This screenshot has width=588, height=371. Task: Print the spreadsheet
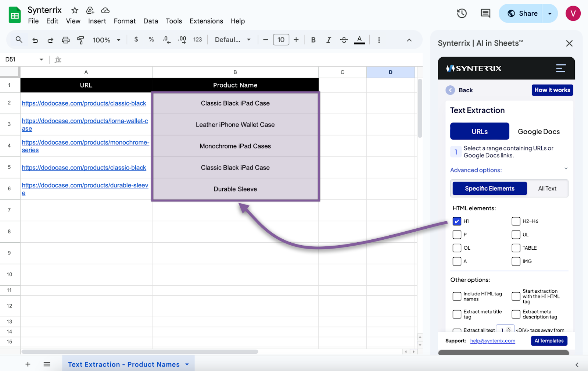pyautogui.click(x=65, y=40)
